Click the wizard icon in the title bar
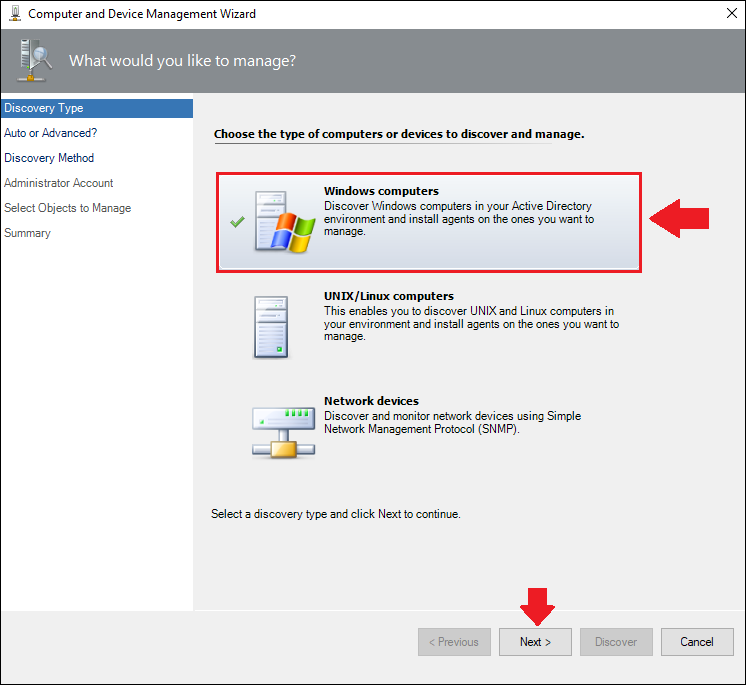746x685 pixels. [x=15, y=14]
